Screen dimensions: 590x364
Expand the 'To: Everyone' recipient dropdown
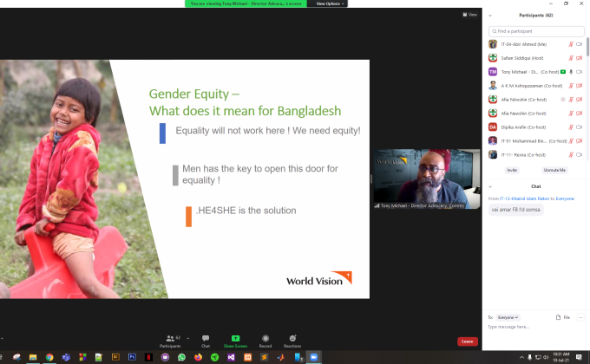pyautogui.click(x=508, y=317)
